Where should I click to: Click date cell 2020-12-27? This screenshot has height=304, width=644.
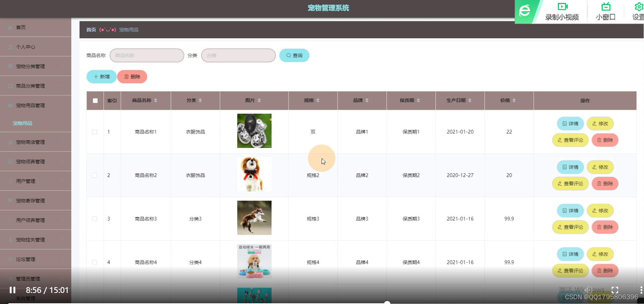tap(460, 176)
